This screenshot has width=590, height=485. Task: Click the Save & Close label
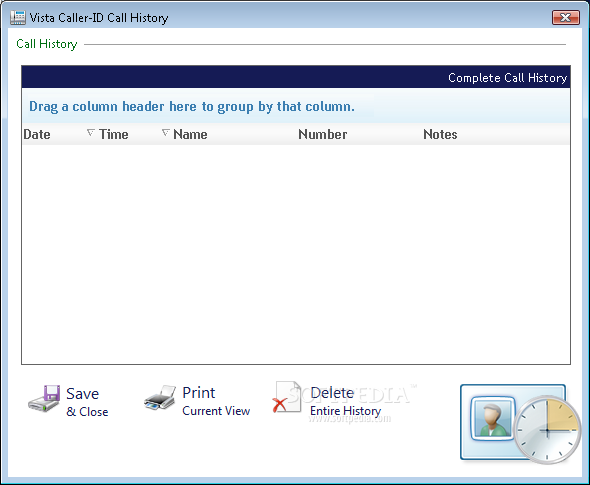pyautogui.click(x=87, y=402)
